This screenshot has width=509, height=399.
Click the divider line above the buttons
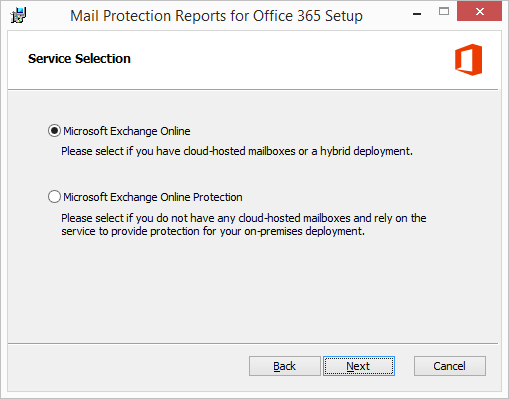253,343
